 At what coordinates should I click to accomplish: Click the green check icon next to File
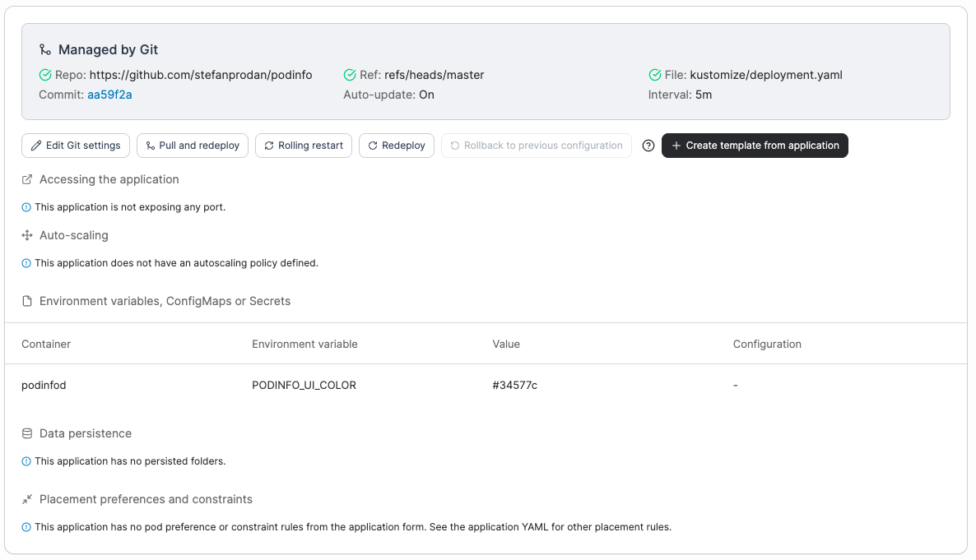[x=655, y=76]
